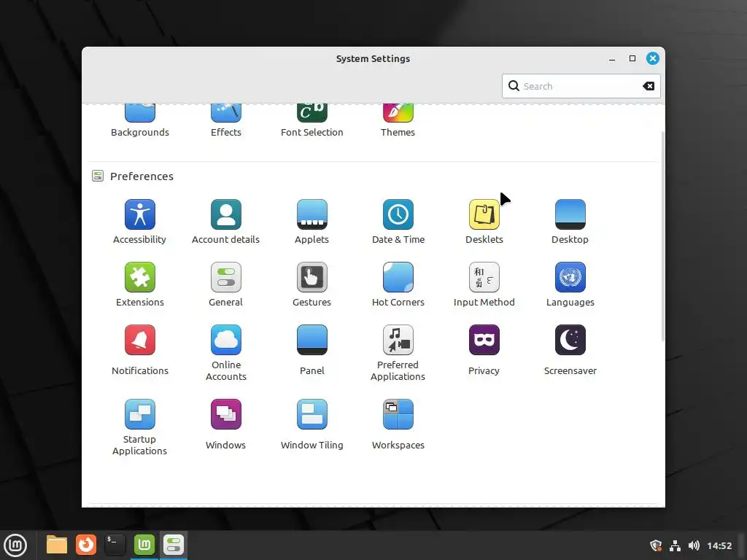
Task: Open Desklets settings
Action: 484,222
